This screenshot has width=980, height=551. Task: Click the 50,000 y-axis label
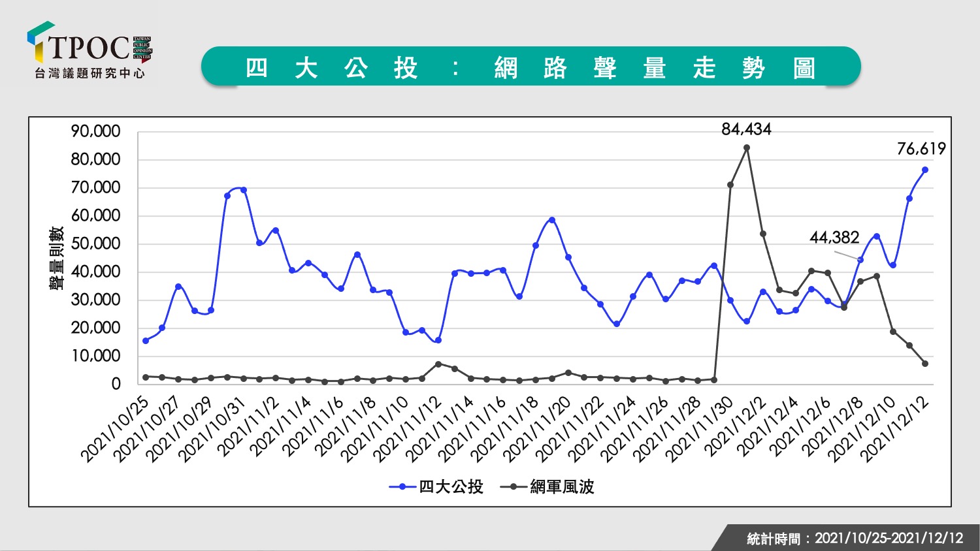click(x=96, y=244)
